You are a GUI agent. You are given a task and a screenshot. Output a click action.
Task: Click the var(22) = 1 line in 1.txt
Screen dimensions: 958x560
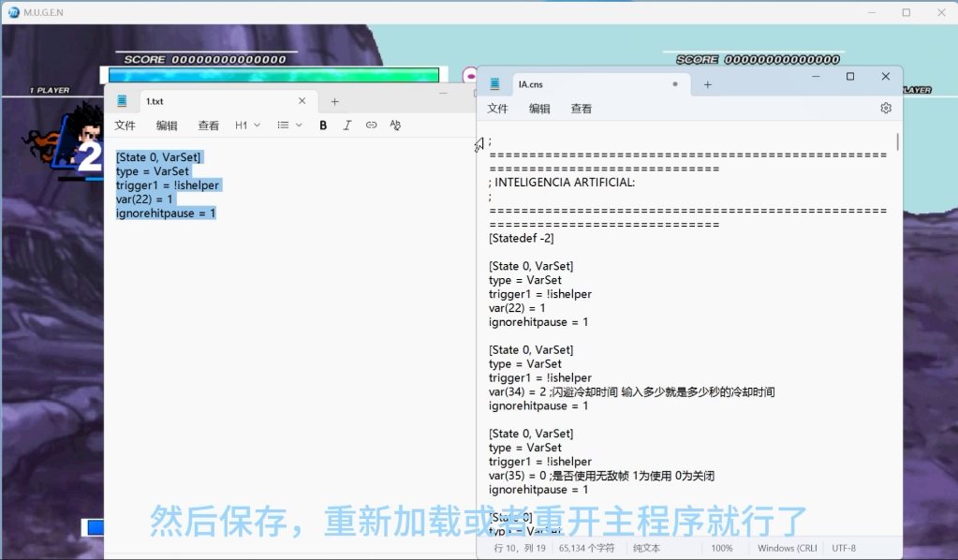coord(144,199)
